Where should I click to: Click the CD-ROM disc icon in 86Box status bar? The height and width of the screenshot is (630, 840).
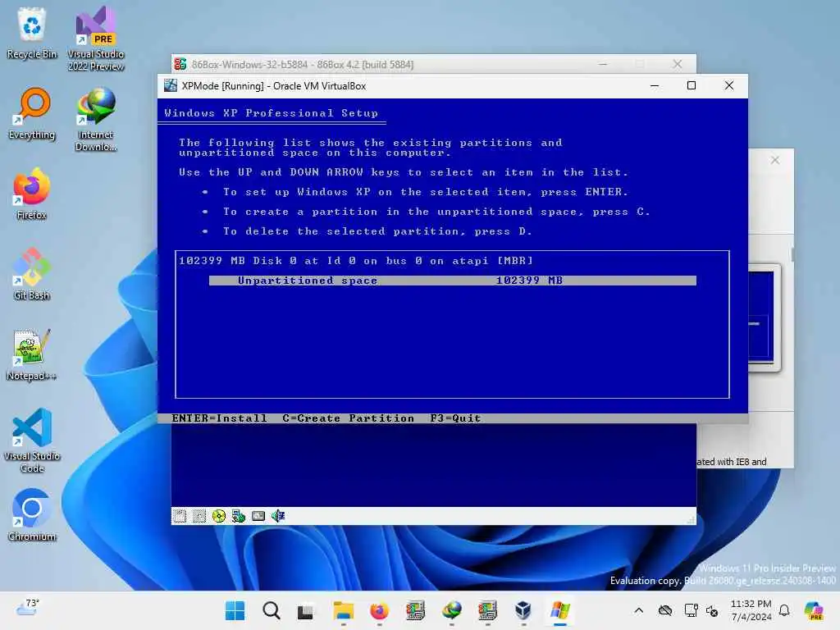218,516
